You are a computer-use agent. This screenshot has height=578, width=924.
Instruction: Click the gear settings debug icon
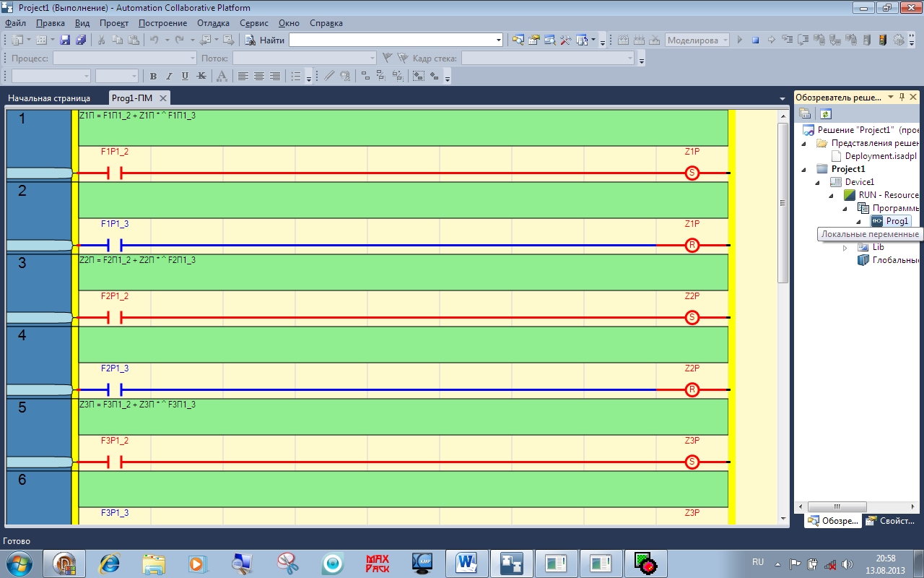[x=898, y=40]
